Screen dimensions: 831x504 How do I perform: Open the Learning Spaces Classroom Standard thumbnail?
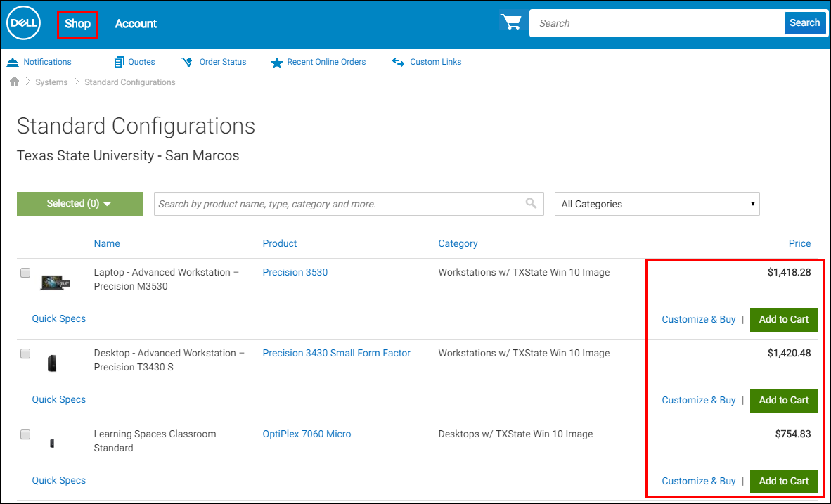(52, 443)
